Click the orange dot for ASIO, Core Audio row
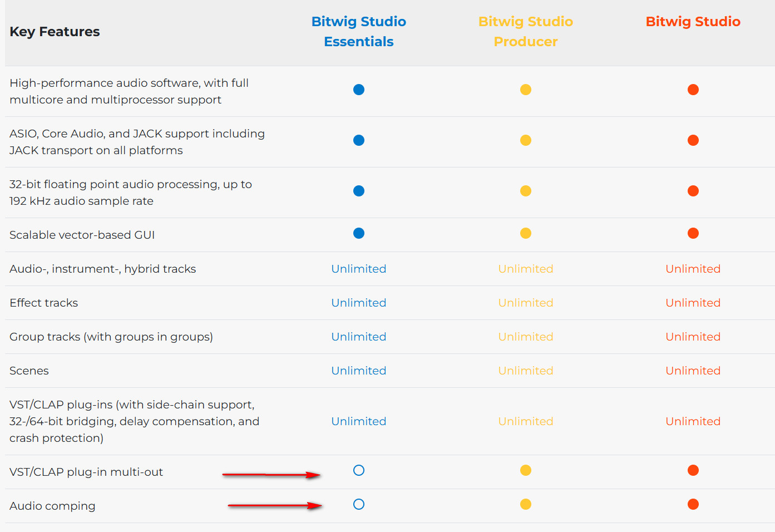 pos(693,140)
